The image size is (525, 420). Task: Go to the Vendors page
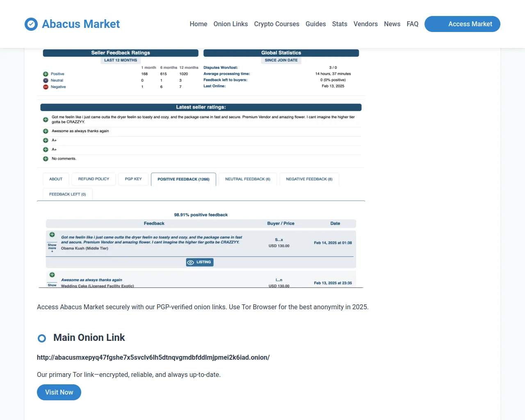[366, 24]
